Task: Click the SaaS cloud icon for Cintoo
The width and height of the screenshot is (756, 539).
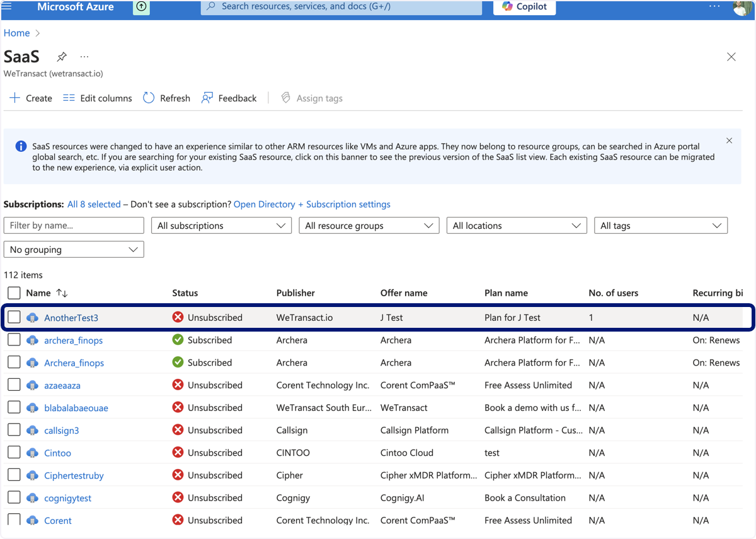Action: pos(33,453)
